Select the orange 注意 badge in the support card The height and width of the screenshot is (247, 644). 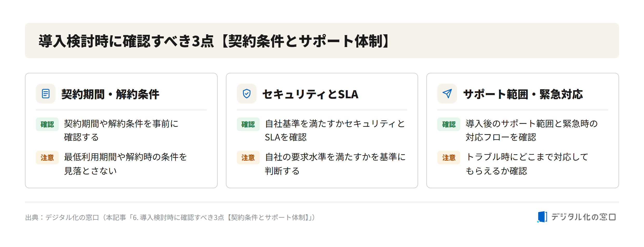point(449,158)
